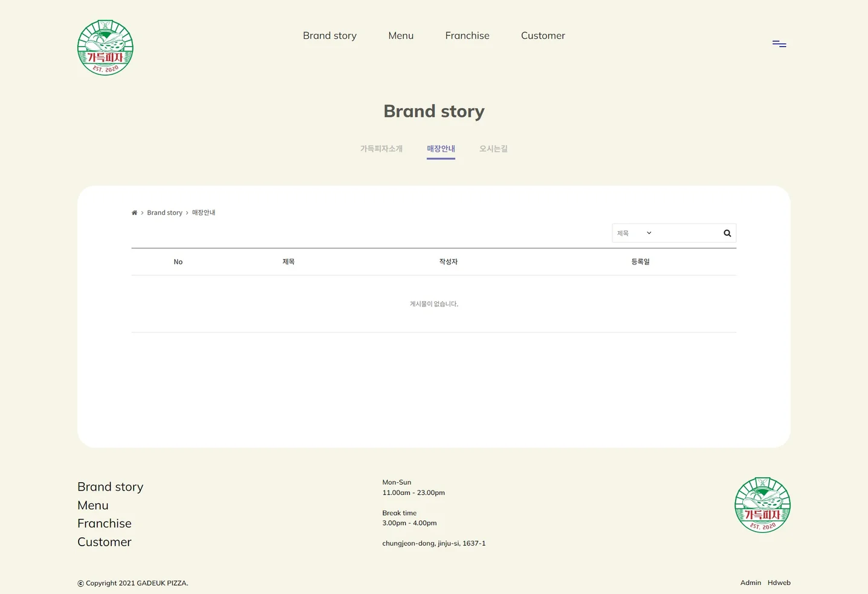Viewport: 868px width, 594px height.
Task: Click the Brand story page heading
Action: (434, 111)
